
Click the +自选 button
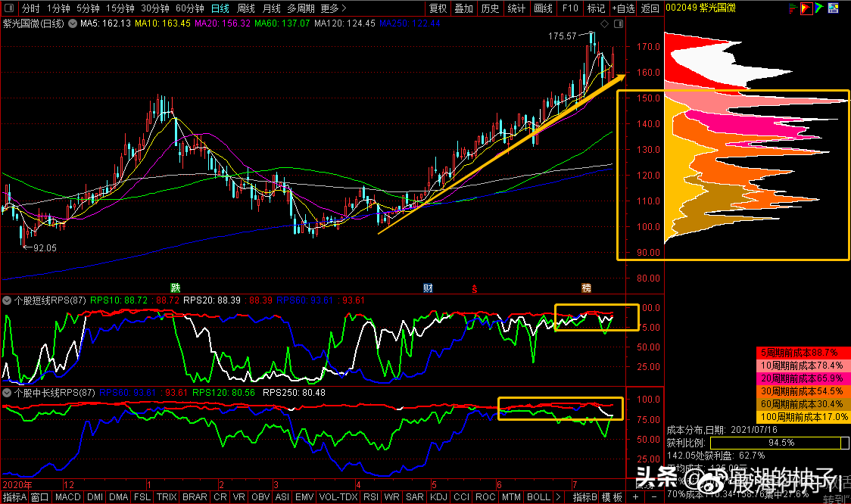[623, 8]
